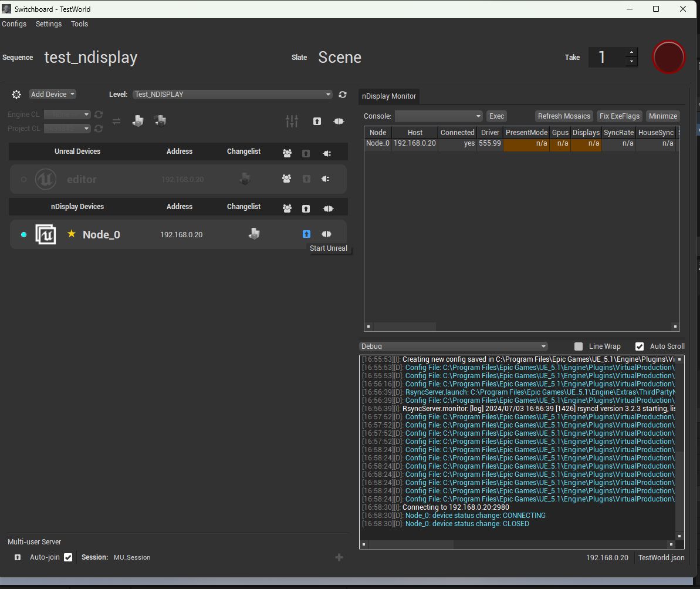This screenshot has height=589, width=700.
Task: Click the start icon in nDisplay Devices header
Action: pyautogui.click(x=306, y=208)
